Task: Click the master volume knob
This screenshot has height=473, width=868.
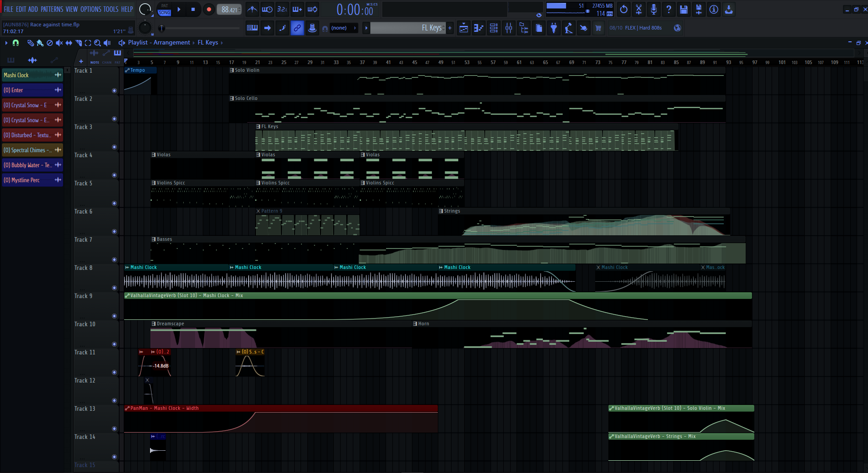Action: (145, 9)
